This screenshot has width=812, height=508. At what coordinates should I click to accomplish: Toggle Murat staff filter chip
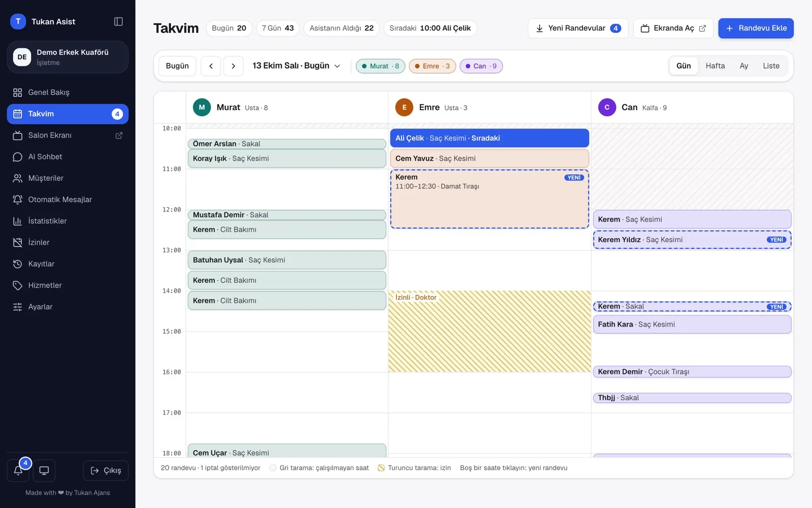pos(381,66)
